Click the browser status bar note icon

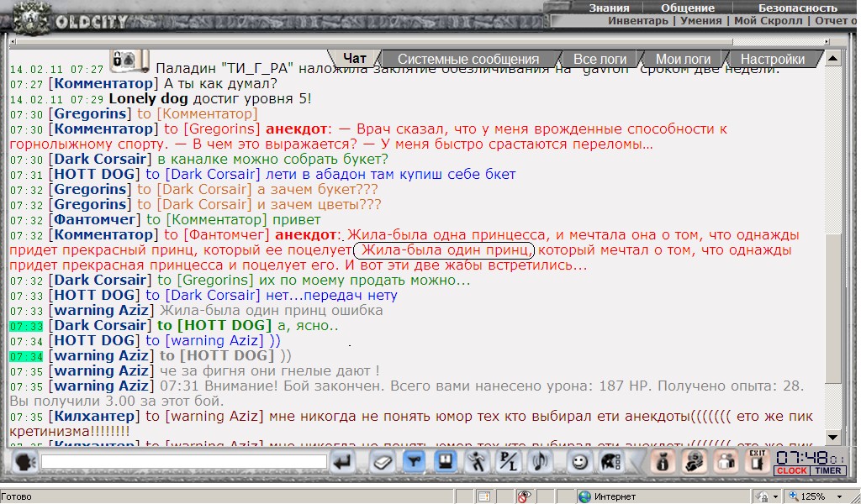coord(483,497)
